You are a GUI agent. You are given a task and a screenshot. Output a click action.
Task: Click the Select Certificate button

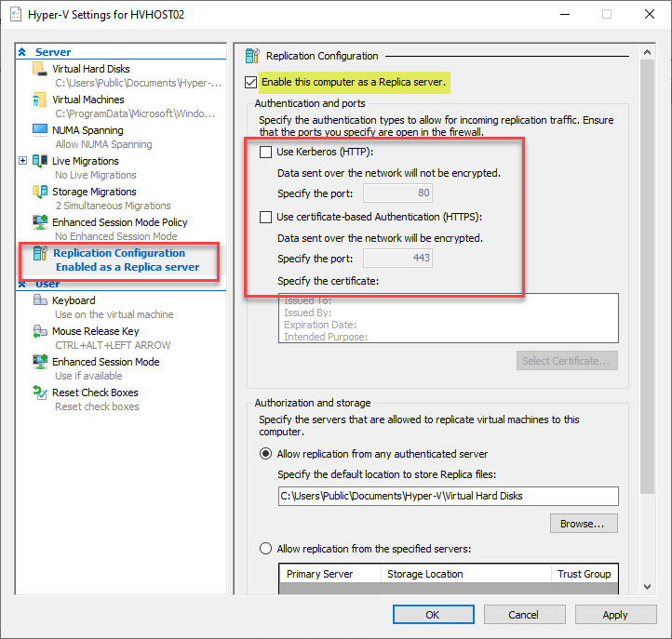[567, 361]
